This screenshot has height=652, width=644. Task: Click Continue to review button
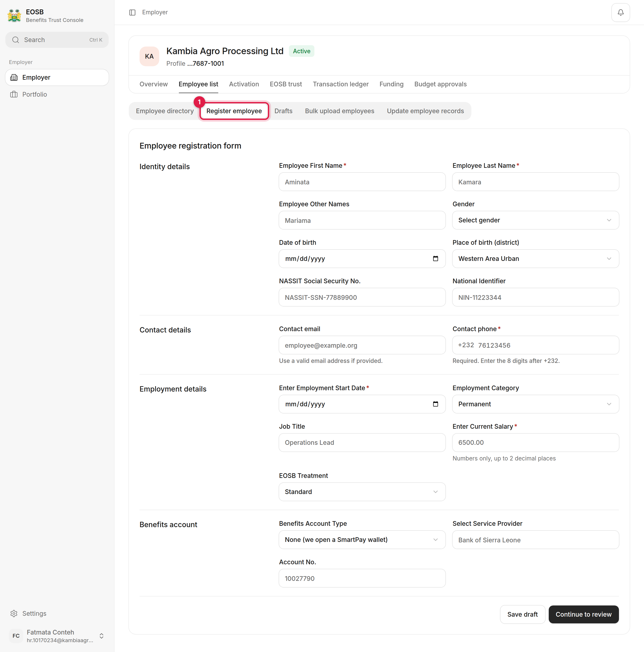point(583,614)
